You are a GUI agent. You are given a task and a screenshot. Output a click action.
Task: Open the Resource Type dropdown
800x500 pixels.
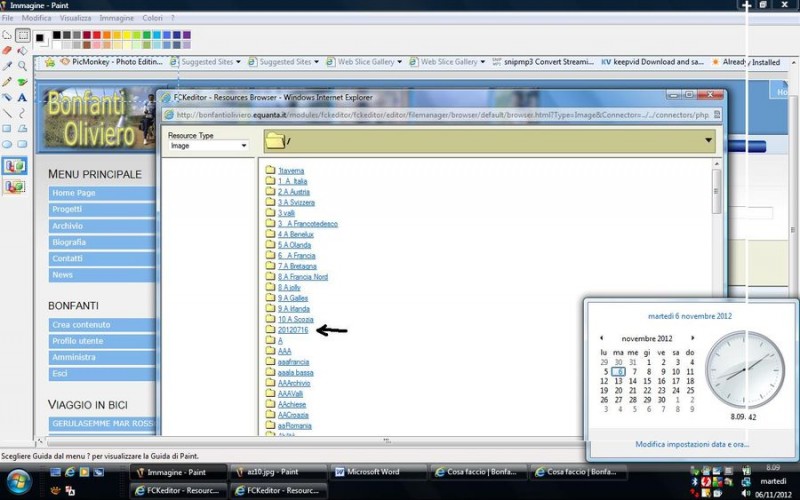(x=208, y=145)
